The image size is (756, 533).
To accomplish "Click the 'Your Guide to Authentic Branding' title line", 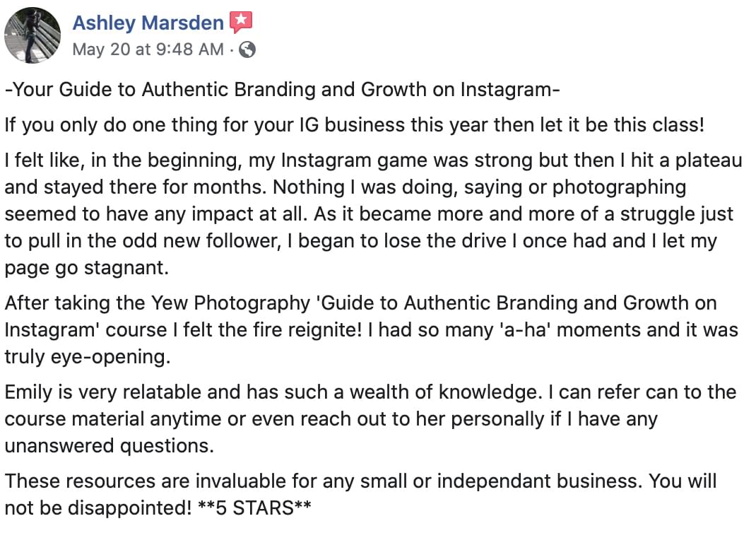I will tap(282, 90).
